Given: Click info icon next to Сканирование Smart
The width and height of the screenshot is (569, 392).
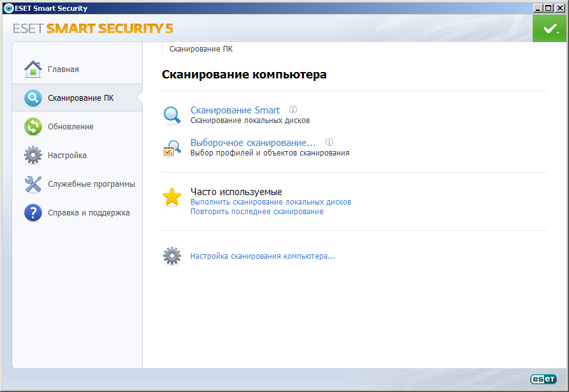Looking at the screenshot, I should pos(293,110).
